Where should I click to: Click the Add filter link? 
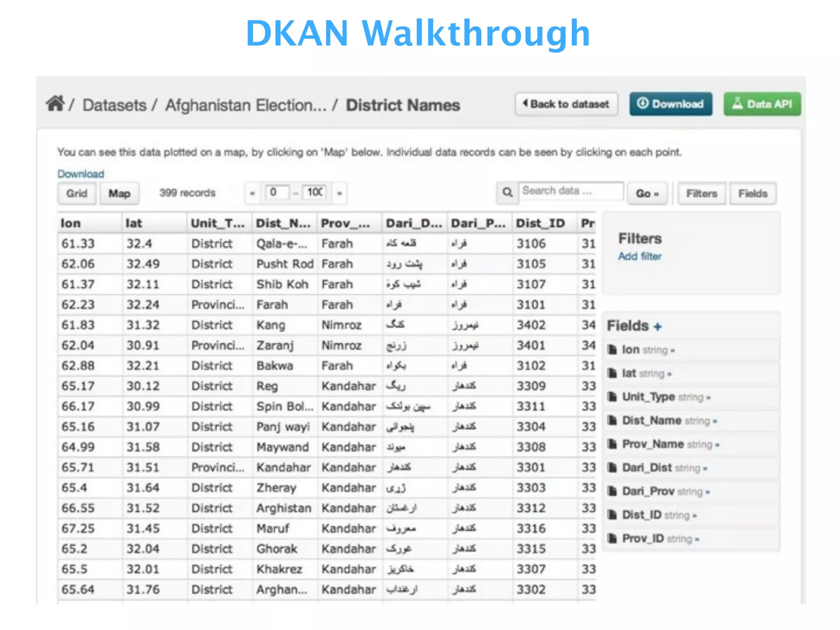(640, 256)
